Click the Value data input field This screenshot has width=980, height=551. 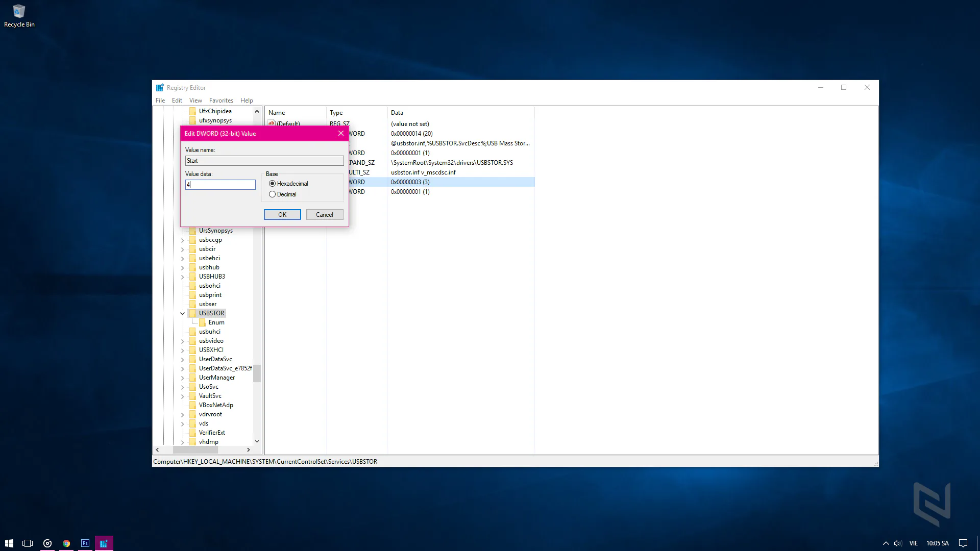point(220,185)
